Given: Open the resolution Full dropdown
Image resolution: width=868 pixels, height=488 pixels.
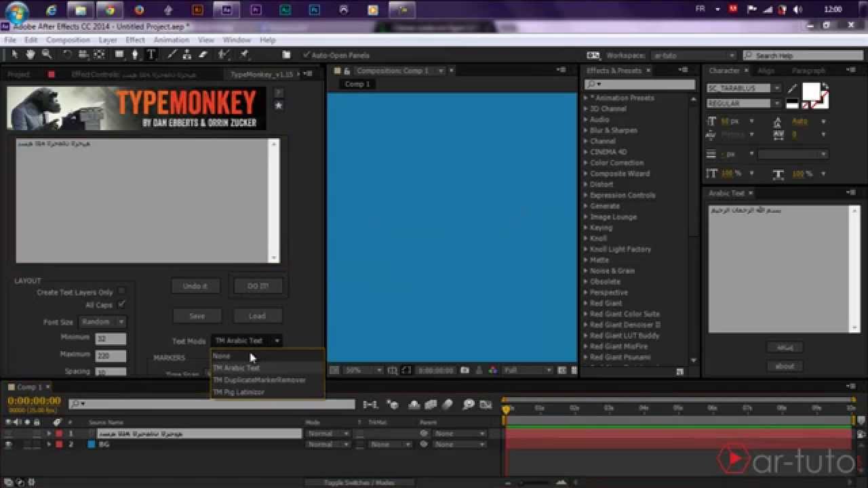Looking at the screenshot, I should 528,371.
